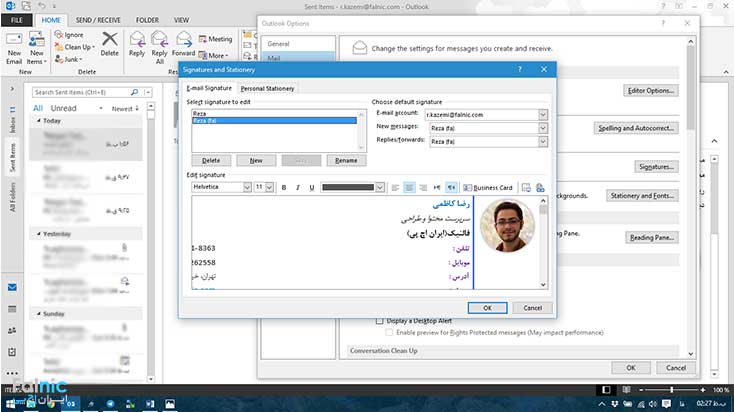
Task: Click the Rename signature button
Action: [345, 160]
